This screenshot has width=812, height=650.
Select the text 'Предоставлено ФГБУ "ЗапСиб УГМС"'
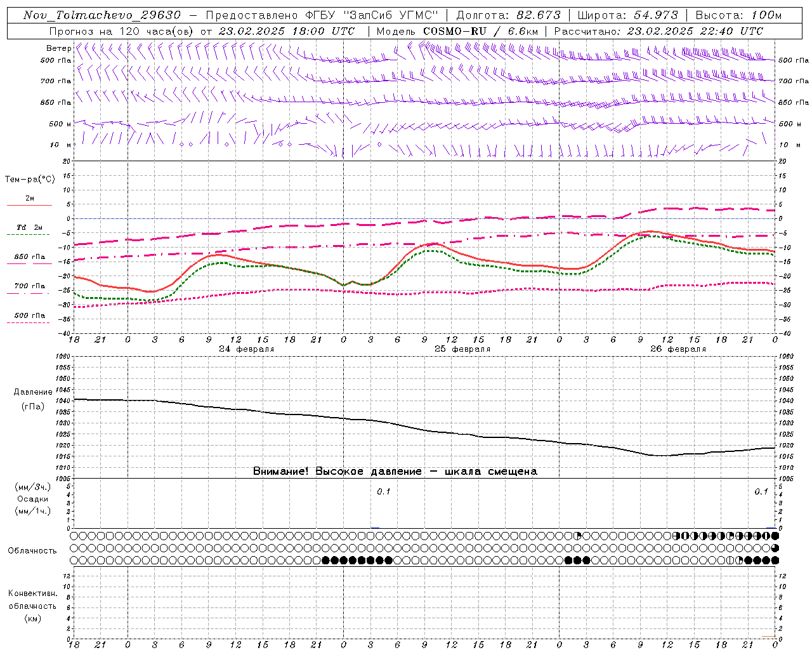323,15
